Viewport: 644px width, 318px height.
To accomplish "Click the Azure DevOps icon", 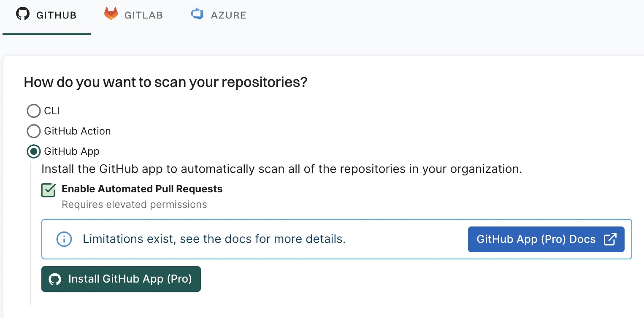I will [x=197, y=13].
